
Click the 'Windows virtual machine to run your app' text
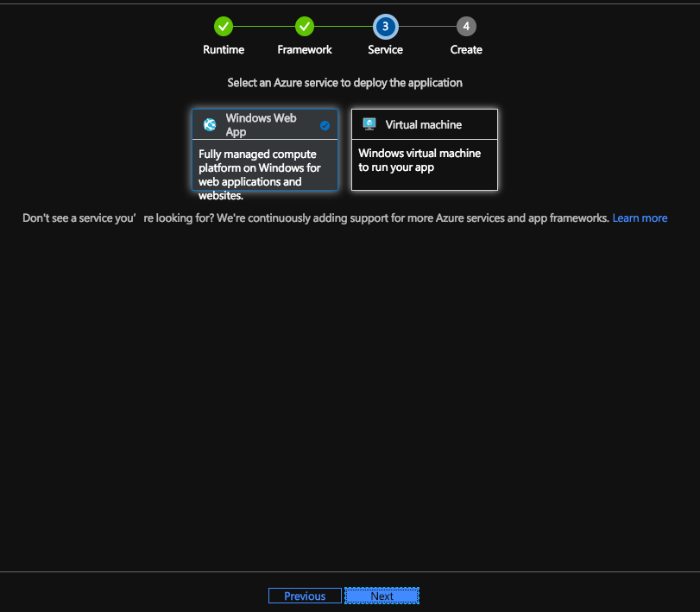pyautogui.click(x=419, y=161)
